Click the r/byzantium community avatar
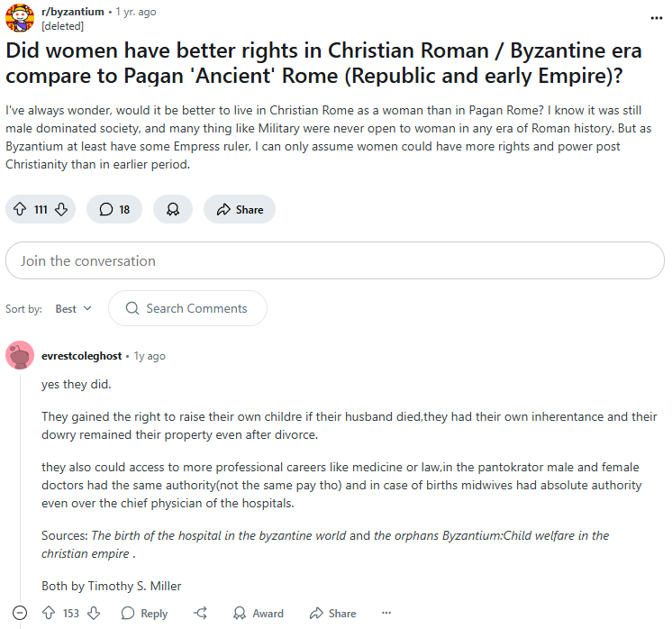Viewport: 672px width, 629px height. click(x=20, y=18)
